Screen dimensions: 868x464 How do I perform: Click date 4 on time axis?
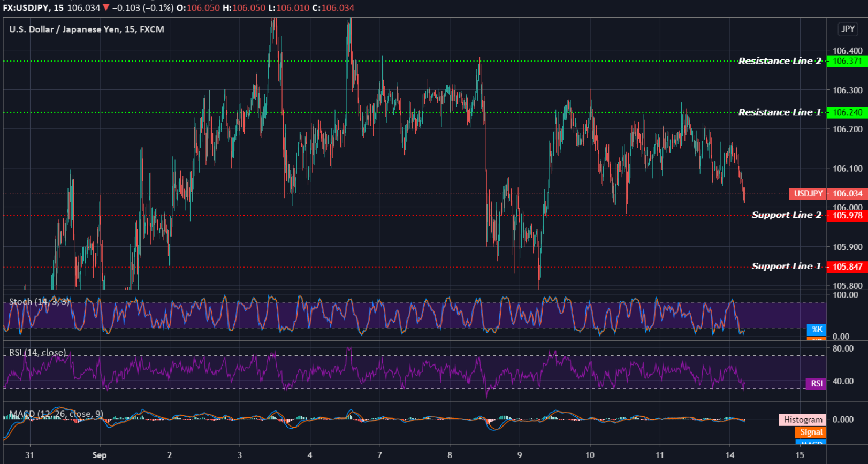click(x=310, y=455)
